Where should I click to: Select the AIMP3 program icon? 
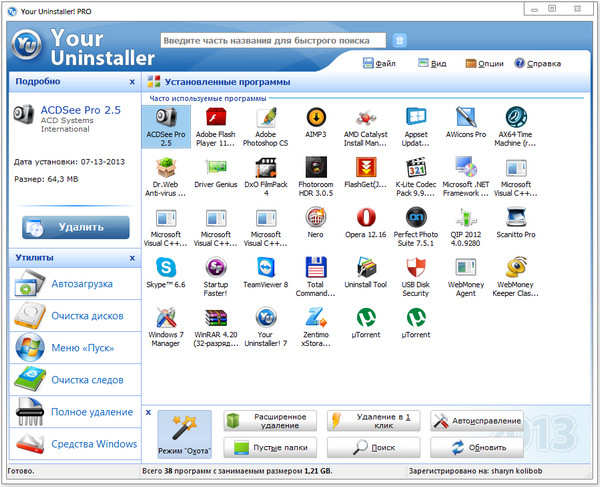[x=316, y=118]
